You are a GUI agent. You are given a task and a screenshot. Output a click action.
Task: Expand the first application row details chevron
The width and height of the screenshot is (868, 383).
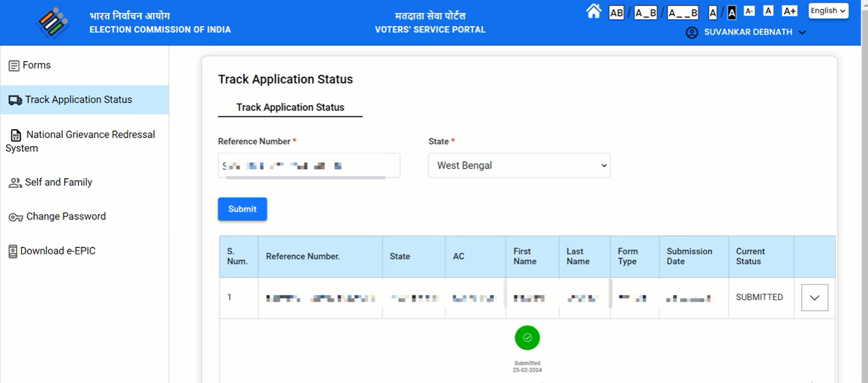(x=814, y=297)
